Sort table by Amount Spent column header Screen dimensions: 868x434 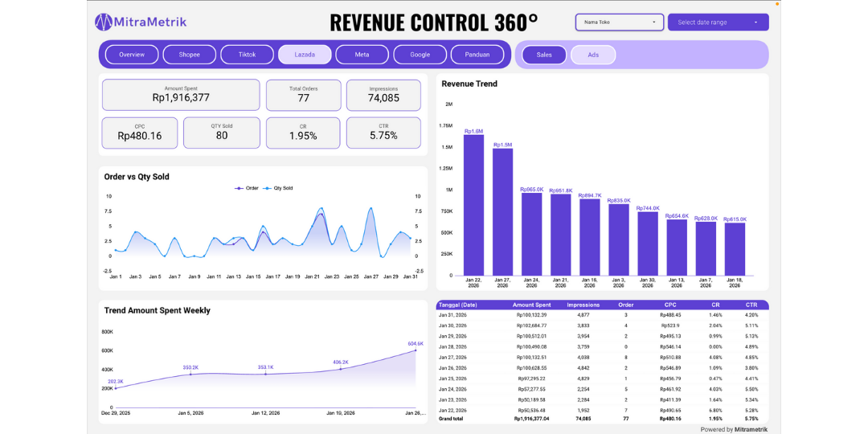click(531, 305)
